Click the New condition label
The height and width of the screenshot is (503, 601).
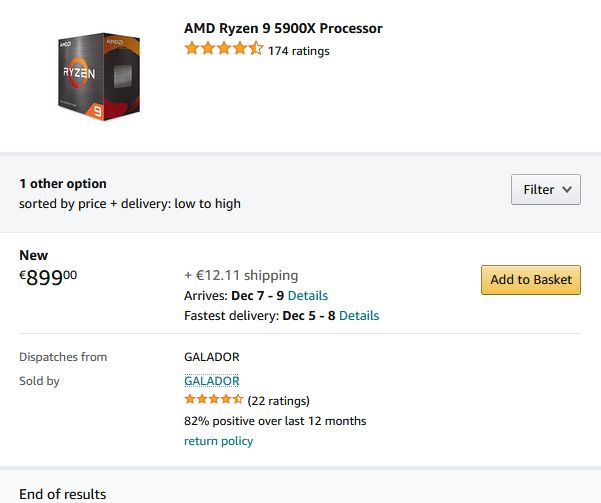pyautogui.click(x=34, y=255)
